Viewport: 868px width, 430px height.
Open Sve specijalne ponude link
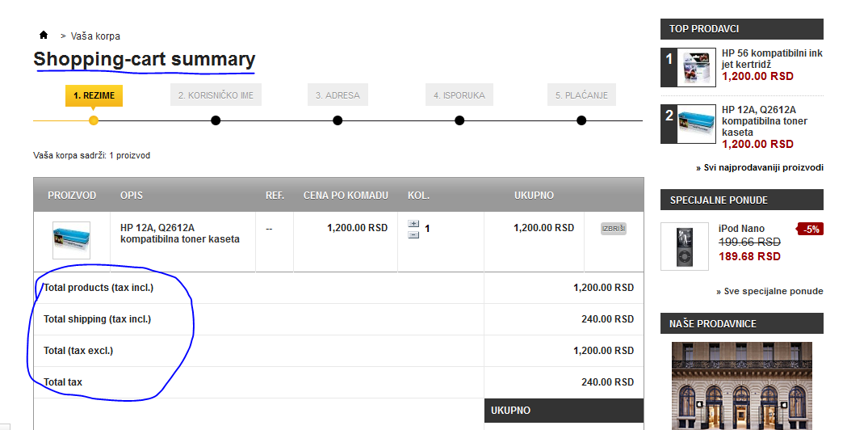coord(769,291)
